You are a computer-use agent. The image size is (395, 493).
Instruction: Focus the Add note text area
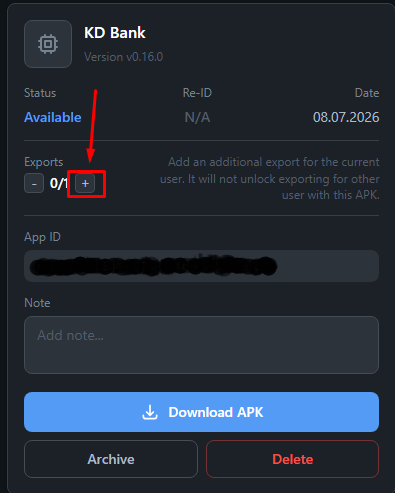click(x=201, y=345)
